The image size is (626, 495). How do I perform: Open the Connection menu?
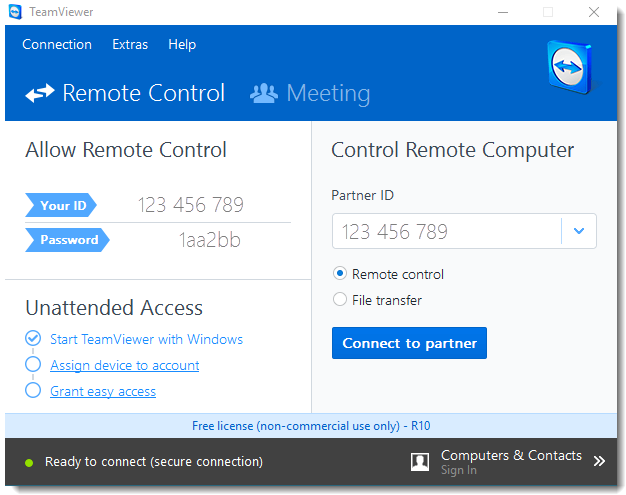(57, 45)
